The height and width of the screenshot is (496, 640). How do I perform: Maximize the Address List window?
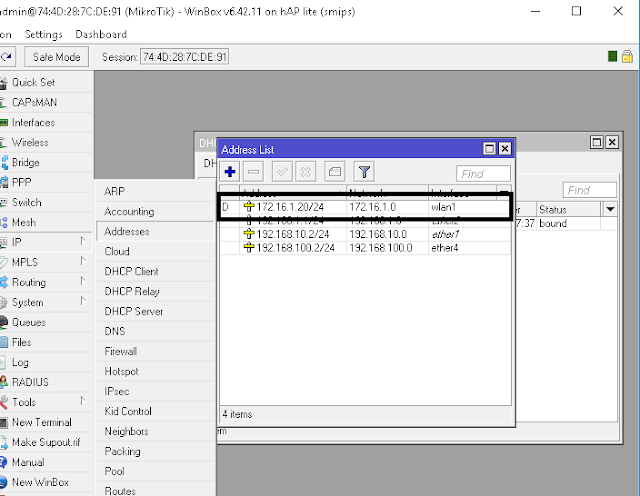489,149
